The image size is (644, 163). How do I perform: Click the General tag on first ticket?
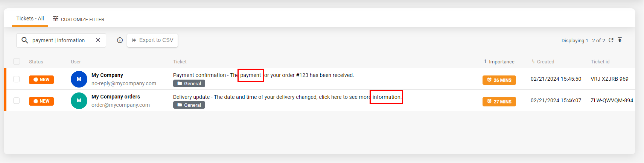click(189, 83)
